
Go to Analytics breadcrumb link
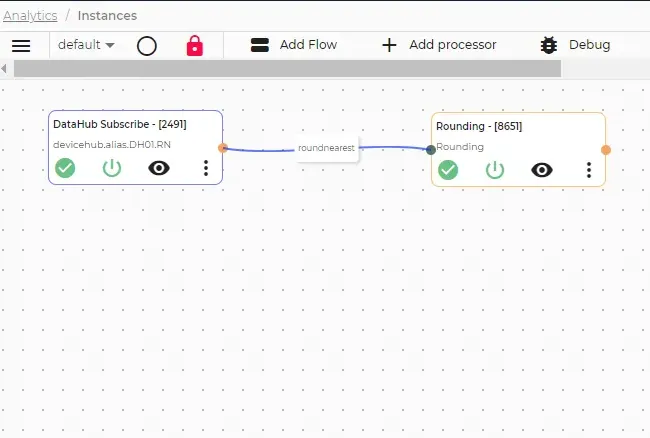[30, 16]
